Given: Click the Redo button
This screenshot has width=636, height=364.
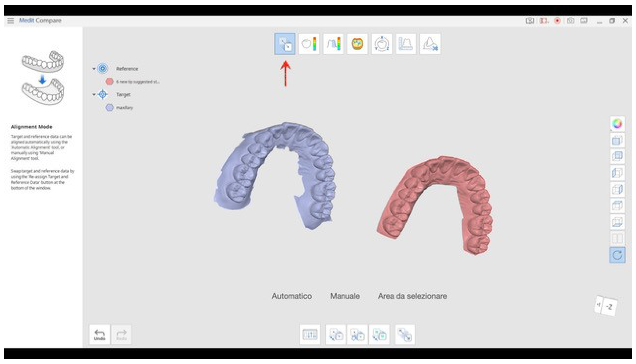Looking at the screenshot, I should tap(121, 334).
